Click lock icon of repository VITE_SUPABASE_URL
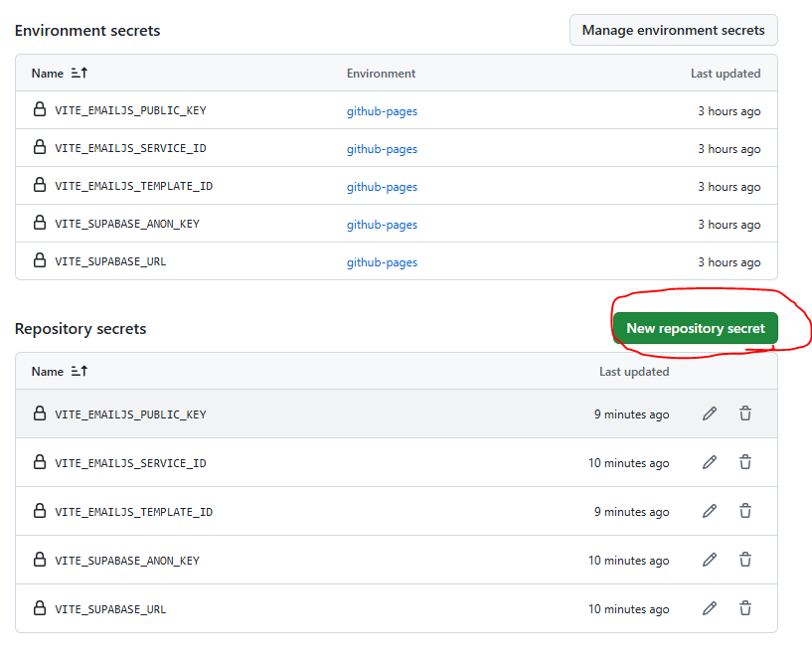The image size is (812, 660). [40, 608]
